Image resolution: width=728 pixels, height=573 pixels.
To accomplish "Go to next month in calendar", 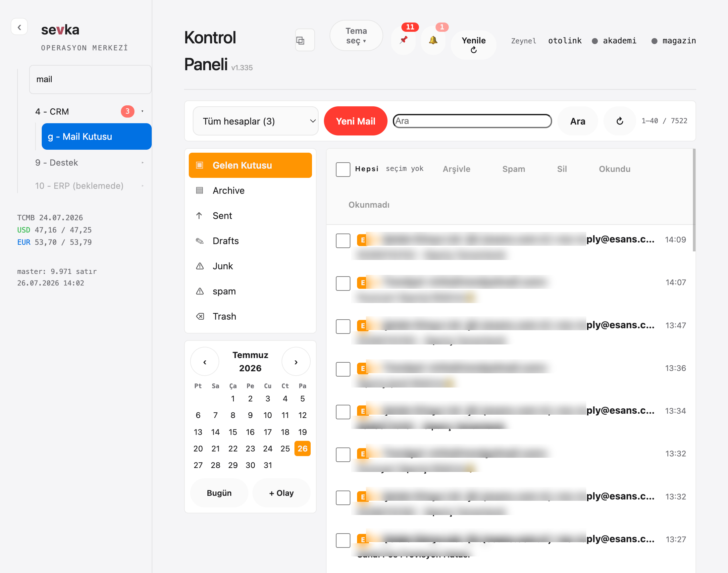I will point(296,362).
